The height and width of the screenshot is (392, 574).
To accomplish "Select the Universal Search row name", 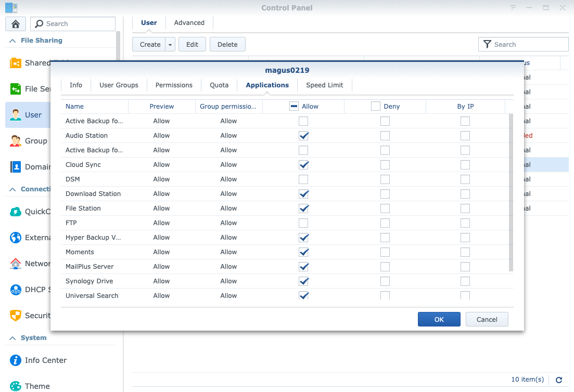I will click(92, 295).
